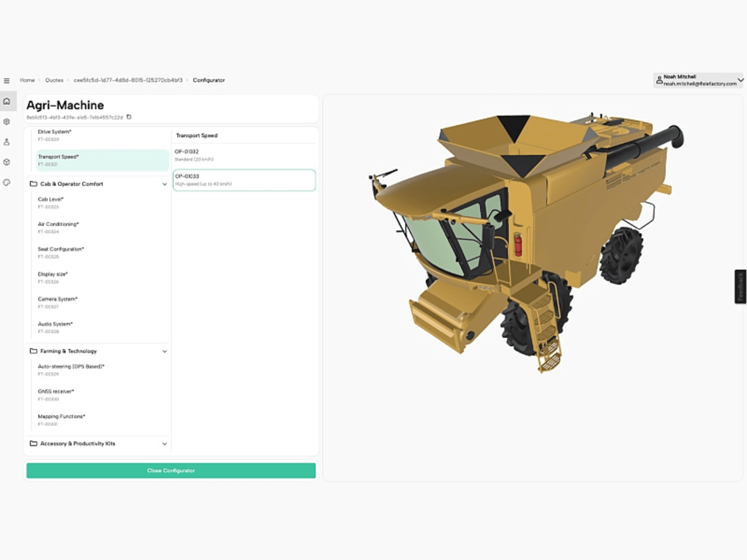Screen dimensions: 747x560
Task: Open the support chat icon at sidebar bottom
Action: tap(7, 183)
